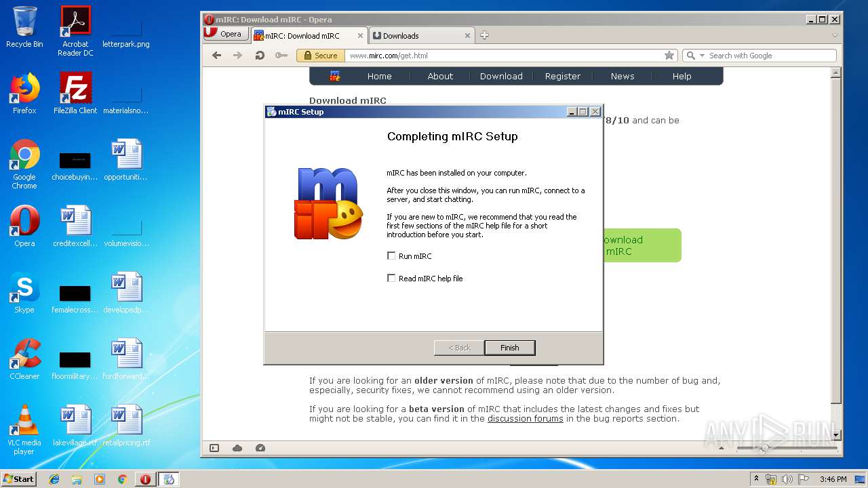Open FileZilla Client desktop shortcut

[75, 94]
